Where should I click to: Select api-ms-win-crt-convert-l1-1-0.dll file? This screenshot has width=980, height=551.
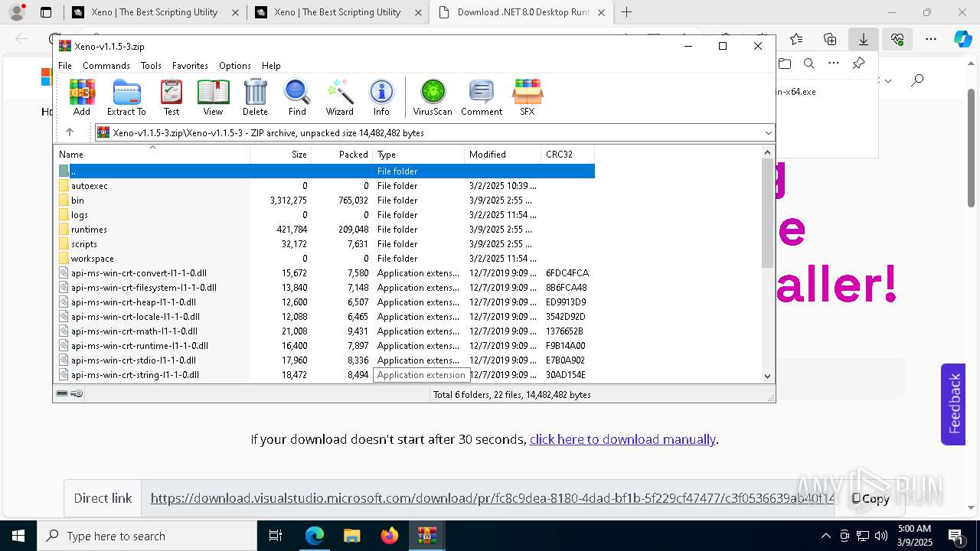click(x=326, y=273)
